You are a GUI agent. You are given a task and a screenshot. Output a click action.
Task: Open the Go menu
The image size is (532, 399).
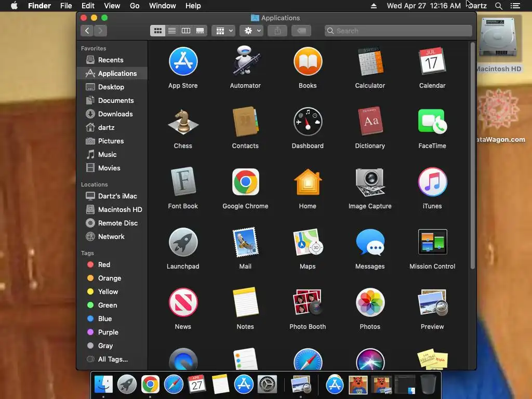(135, 6)
